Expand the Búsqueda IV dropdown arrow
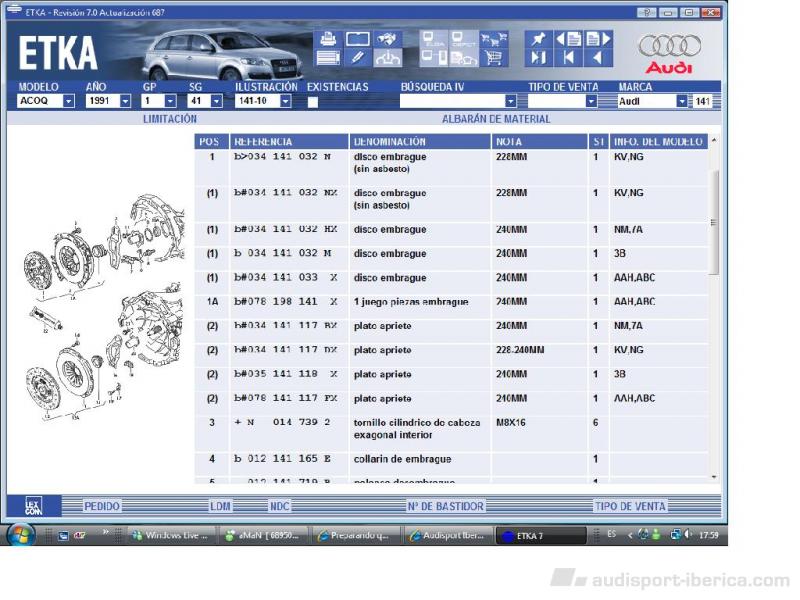Image resolution: width=800 pixels, height=600 pixels. tap(511, 101)
